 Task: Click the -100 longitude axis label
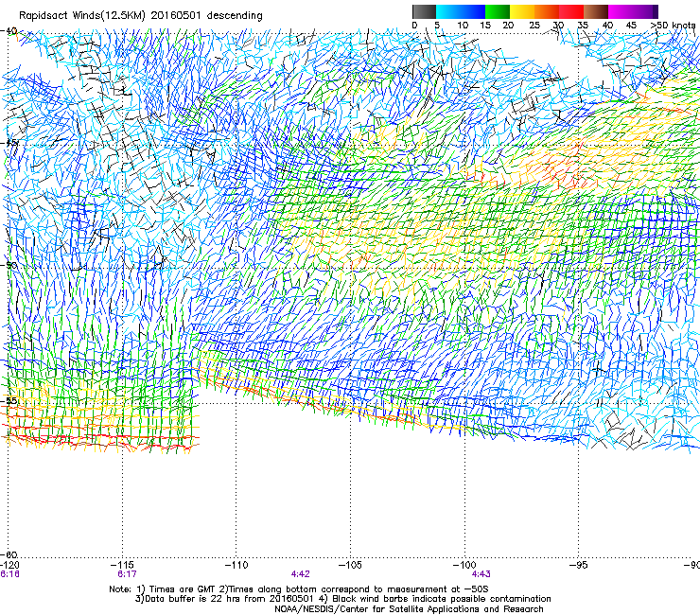coord(464,565)
